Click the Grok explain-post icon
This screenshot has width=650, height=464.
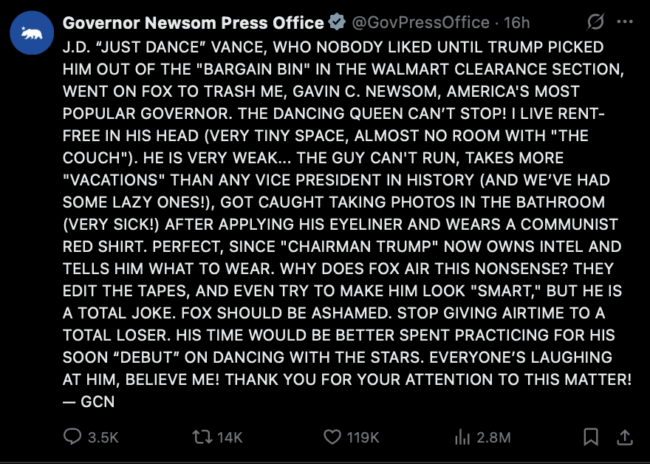coord(595,22)
